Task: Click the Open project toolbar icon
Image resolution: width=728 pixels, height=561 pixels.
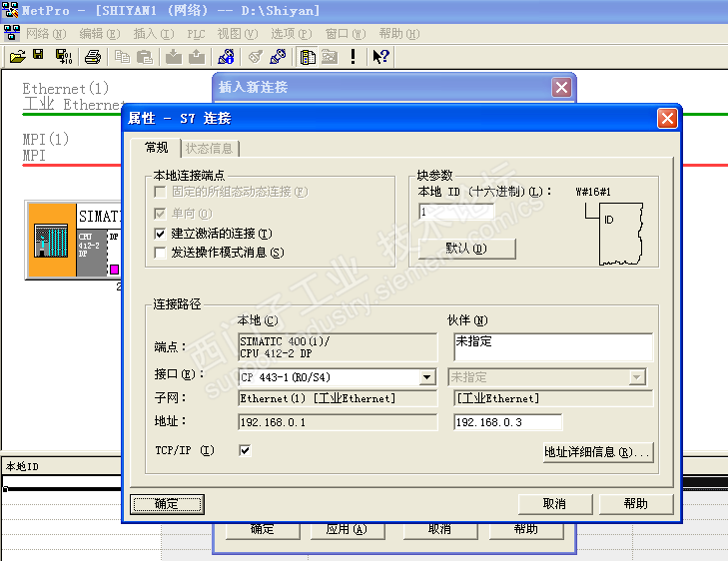Action: pos(17,57)
